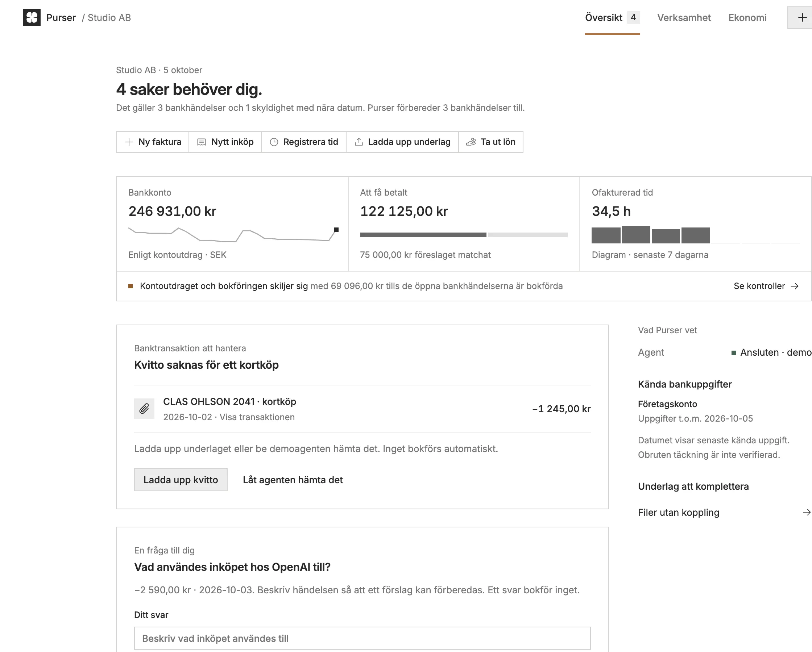Switch to the Verksamhet tab
Image resolution: width=812 pixels, height=652 pixels.
pos(684,18)
